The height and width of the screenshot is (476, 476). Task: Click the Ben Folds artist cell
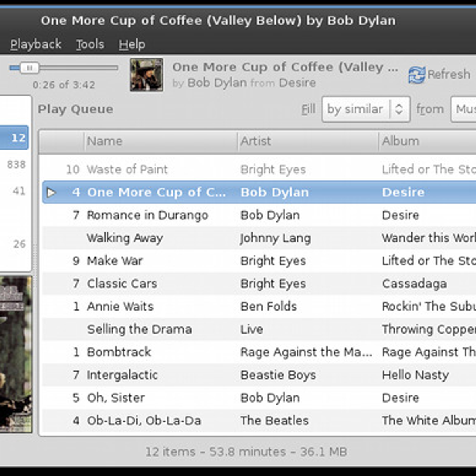pyautogui.click(x=269, y=307)
